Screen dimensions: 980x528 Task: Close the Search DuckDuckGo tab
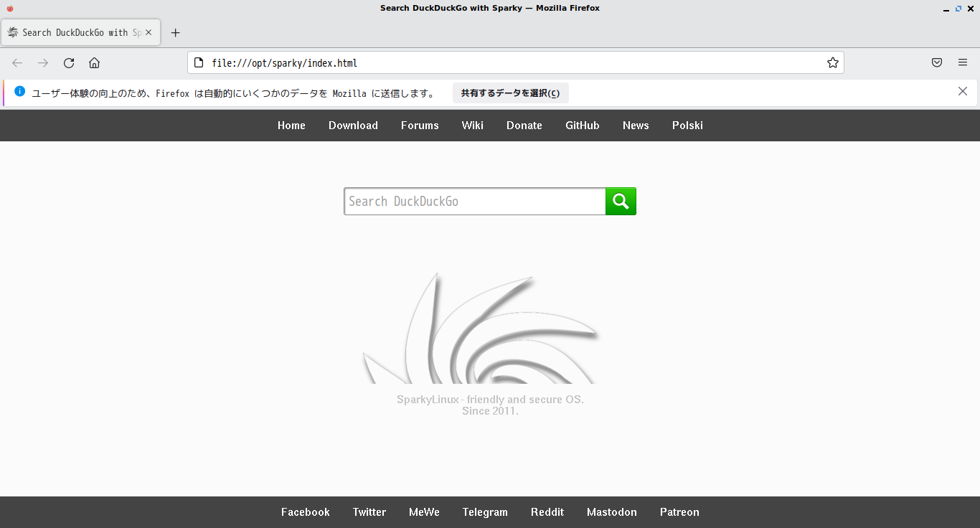click(149, 32)
